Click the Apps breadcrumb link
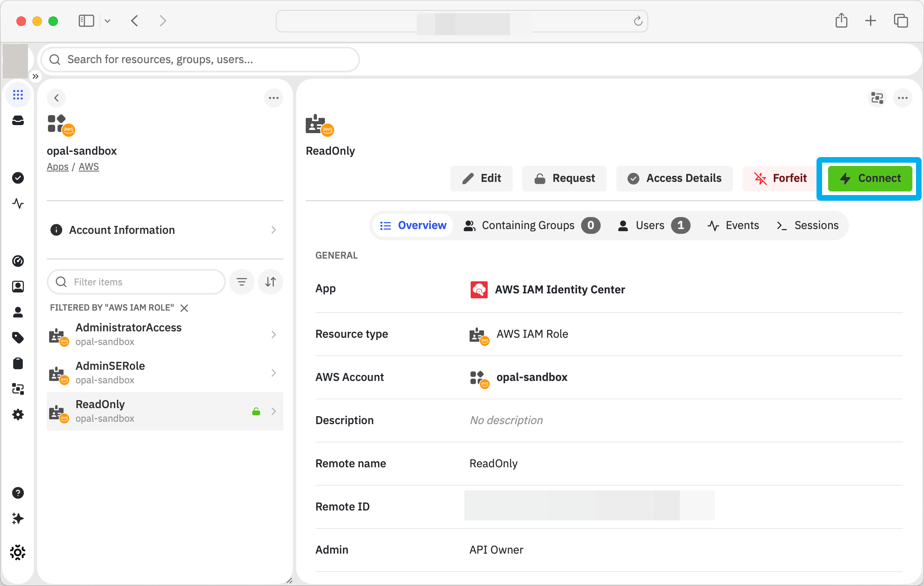Screen dimensions: 924x586 [x=58, y=167]
